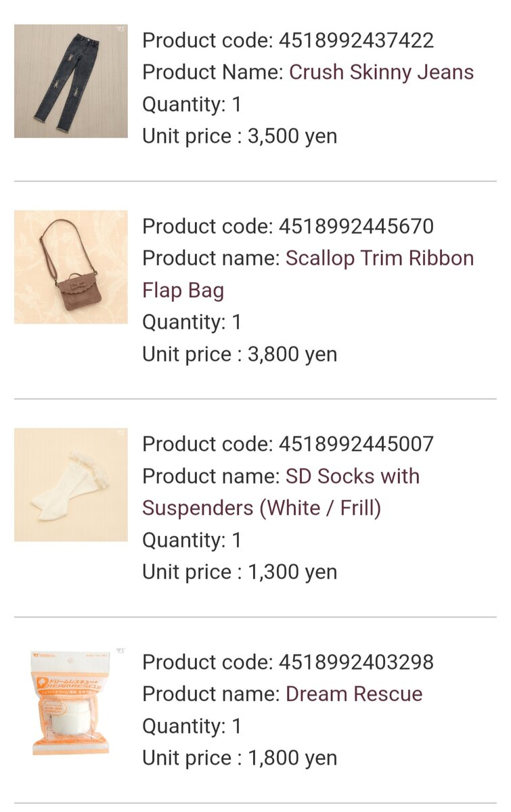The height and width of the screenshot is (812, 511).
Task: Open the Dream Rescue product link
Action: pyautogui.click(x=354, y=694)
